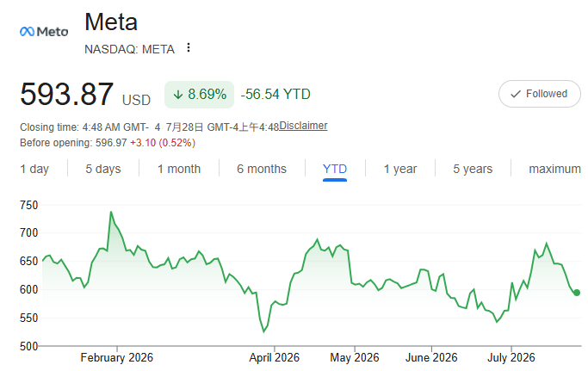Select the maximum range tab
588x371 pixels.
[554, 169]
